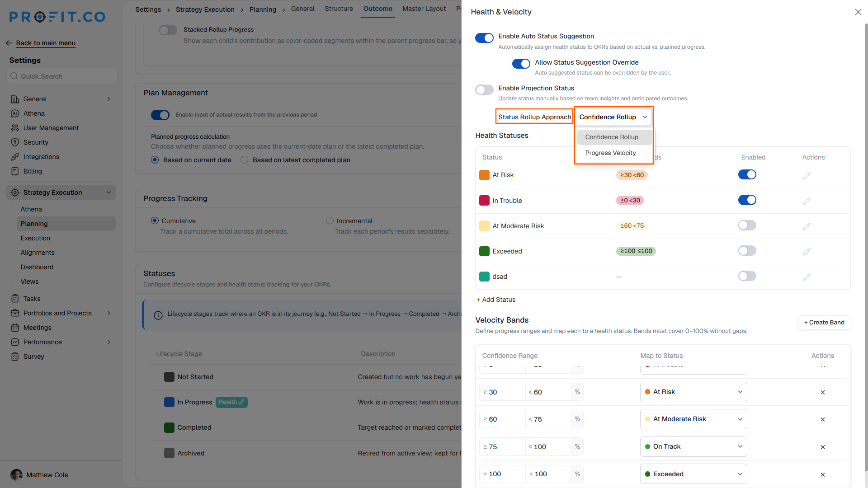Image resolution: width=868 pixels, height=488 pixels.
Task: Open the On Track map-to-status dropdown
Action: pyautogui.click(x=693, y=446)
